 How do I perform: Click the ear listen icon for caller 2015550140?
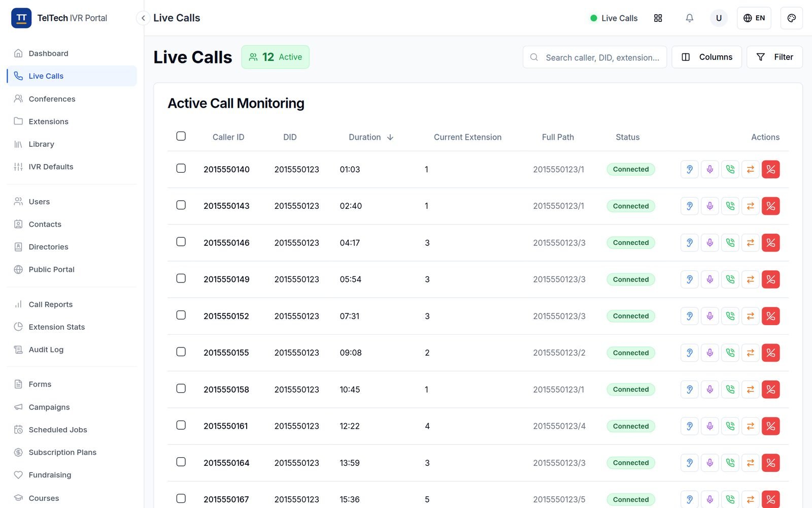click(x=689, y=169)
